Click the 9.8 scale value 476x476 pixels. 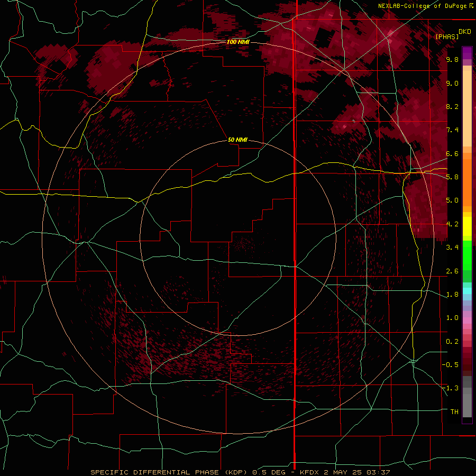click(x=452, y=59)
